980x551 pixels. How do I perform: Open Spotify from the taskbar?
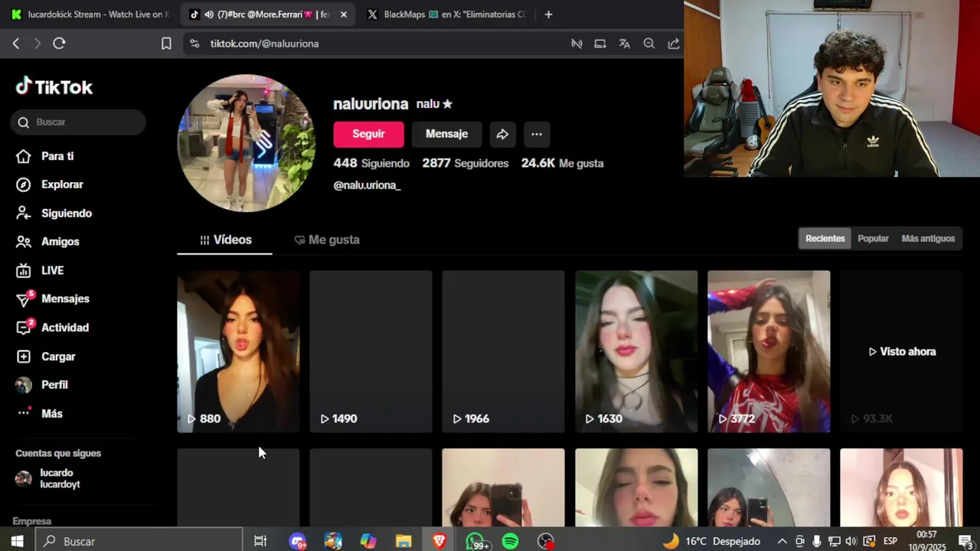click(x=511, y=541)
